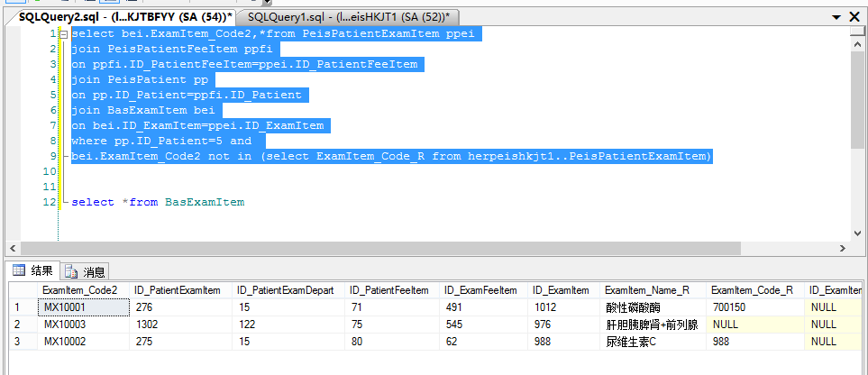Click the 275 cell

click(181, 342)
